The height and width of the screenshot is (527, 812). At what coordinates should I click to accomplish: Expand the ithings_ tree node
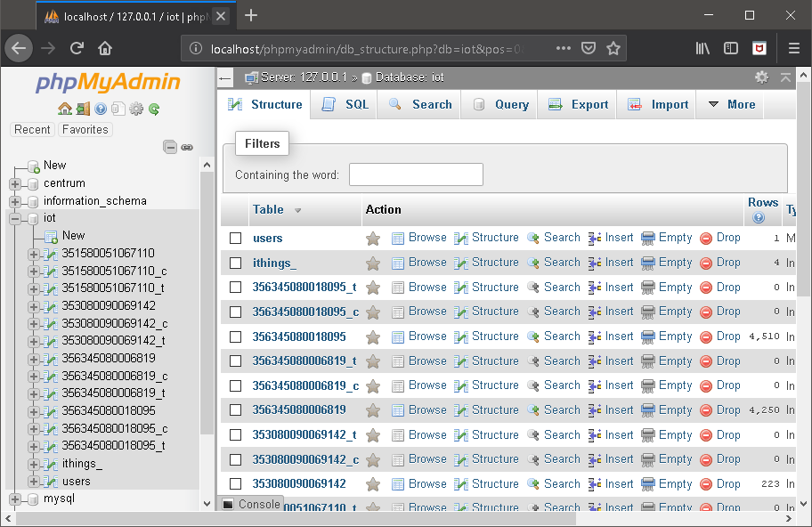34,465
